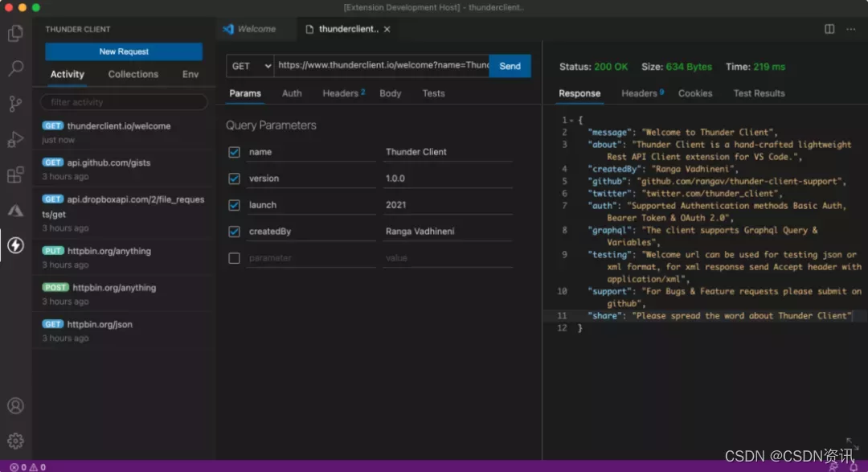The height and width of the screenshot is (472, 868).
Task: Select the Collections tab
Action: click(x=133, y=74)
